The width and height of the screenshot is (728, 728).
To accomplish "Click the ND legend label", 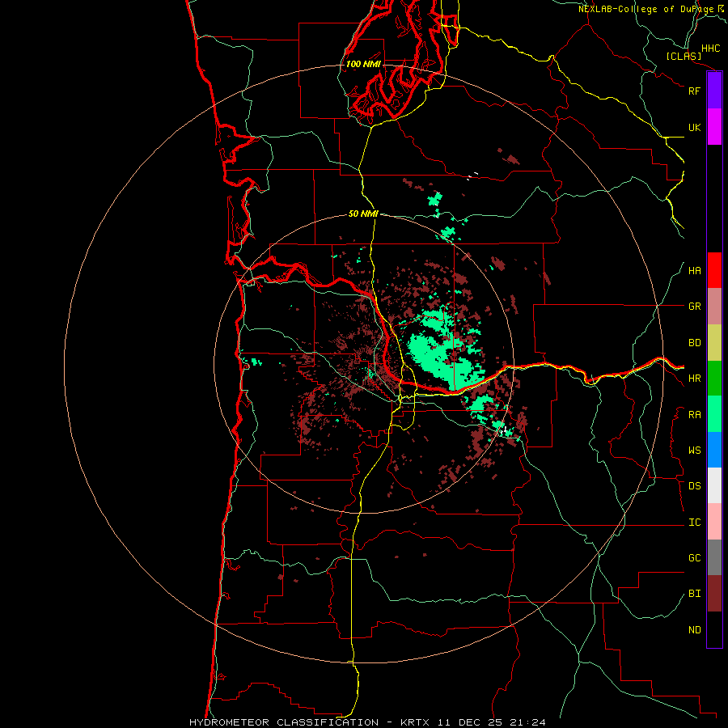I will click(x=694, y=630).
